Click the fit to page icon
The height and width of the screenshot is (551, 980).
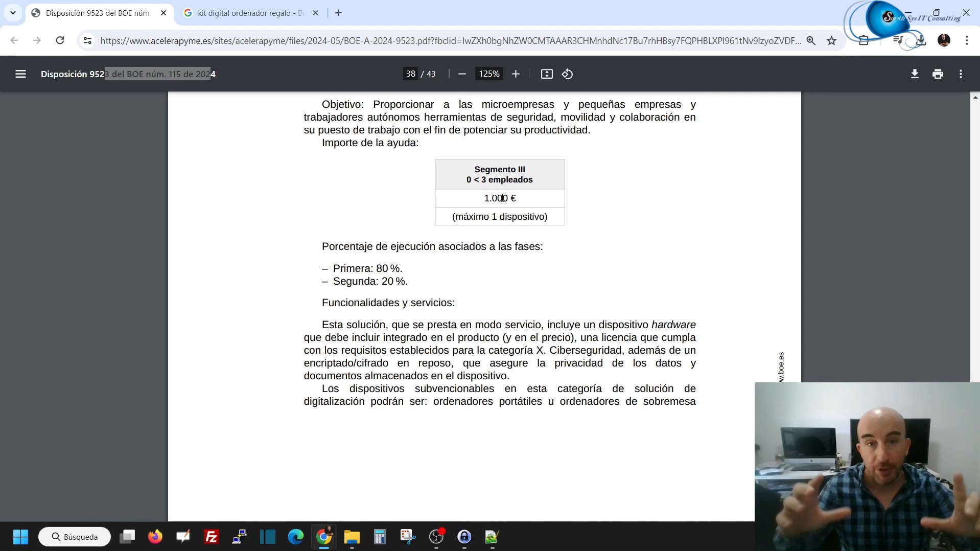[546, 74]
